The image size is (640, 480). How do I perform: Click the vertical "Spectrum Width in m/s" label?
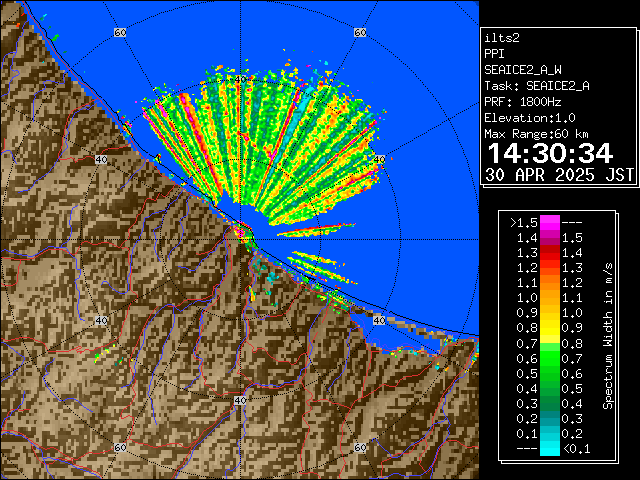(608, 336)
